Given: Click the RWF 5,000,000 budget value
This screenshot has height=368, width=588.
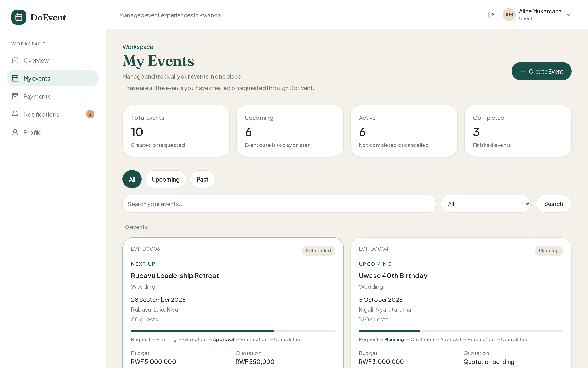Looking at the screenshot, I should [153, 362].
